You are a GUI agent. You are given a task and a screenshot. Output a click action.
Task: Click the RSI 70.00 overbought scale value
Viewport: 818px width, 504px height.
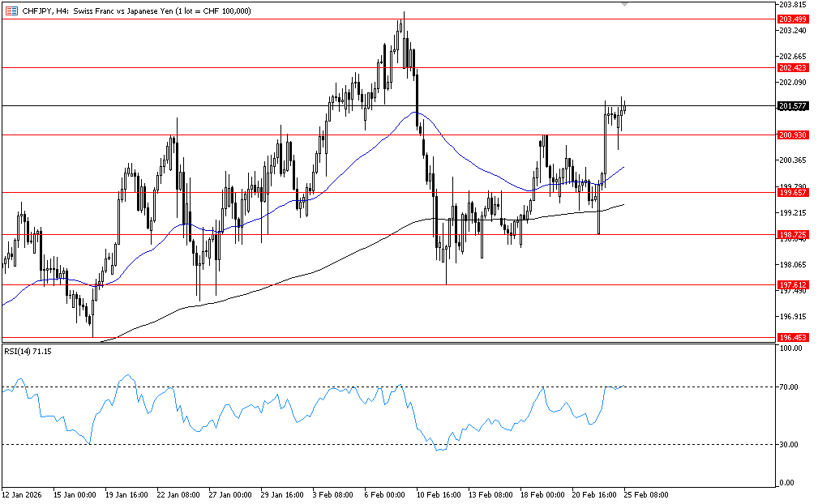coord(789,387)
